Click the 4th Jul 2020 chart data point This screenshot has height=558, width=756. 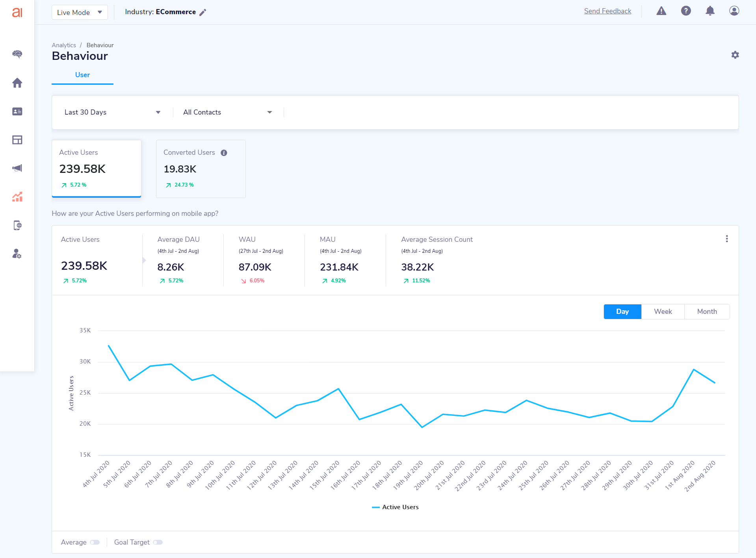tap(109, 345)
